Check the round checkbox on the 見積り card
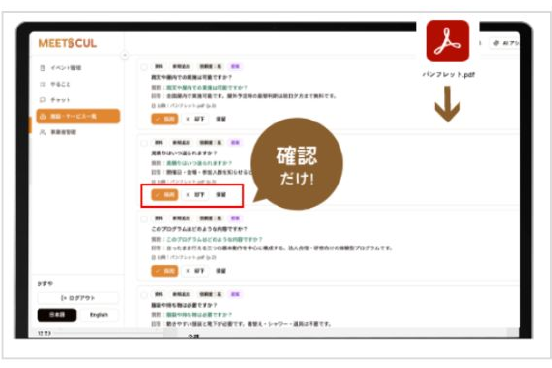The height and width of the screenshot is (368, 552). point(144,143)
